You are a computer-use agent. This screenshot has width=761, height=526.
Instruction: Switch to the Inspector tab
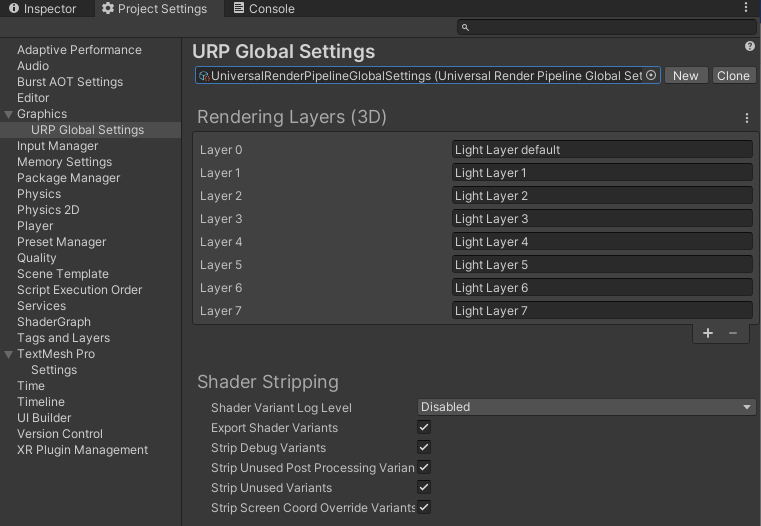42,9
